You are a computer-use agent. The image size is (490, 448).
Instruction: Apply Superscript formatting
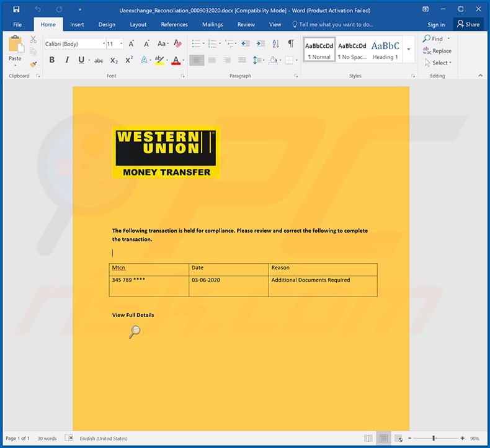click(x=129, y=60)
